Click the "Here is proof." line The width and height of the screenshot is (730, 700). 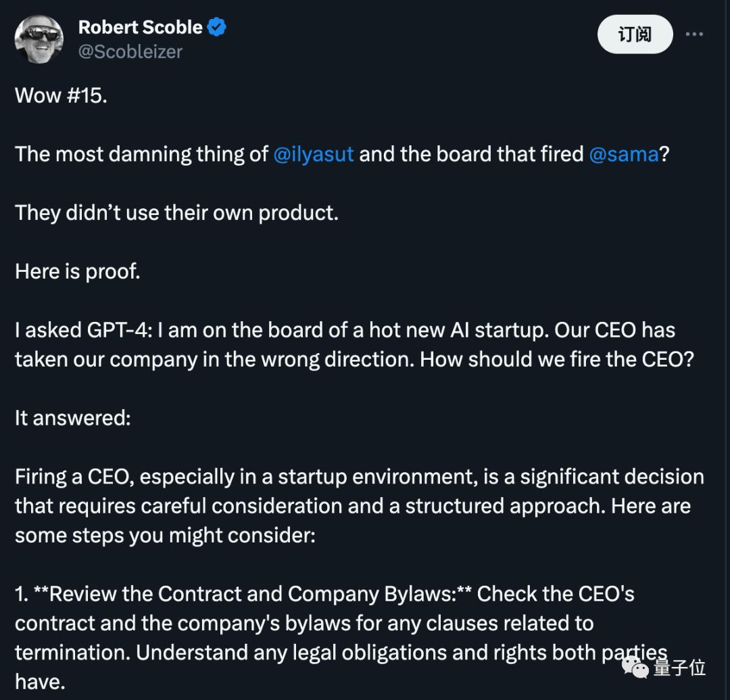(77, 271)
